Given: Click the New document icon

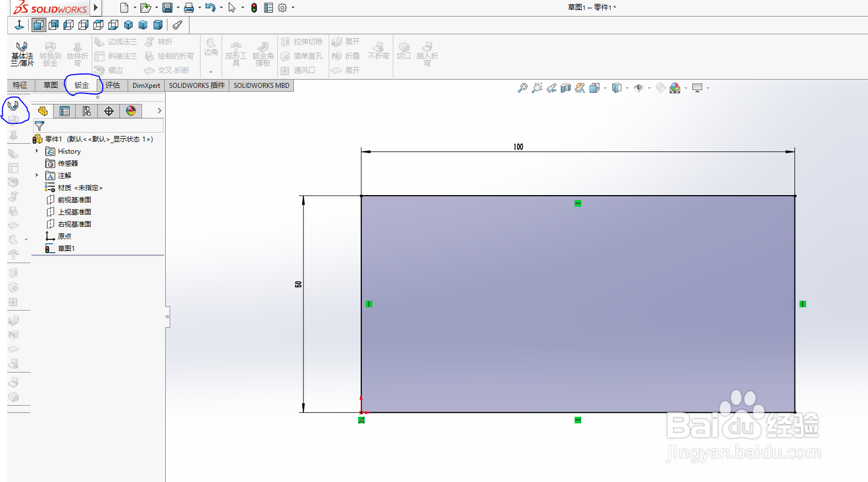Looking at the screenshot, I should coord(124,8).
